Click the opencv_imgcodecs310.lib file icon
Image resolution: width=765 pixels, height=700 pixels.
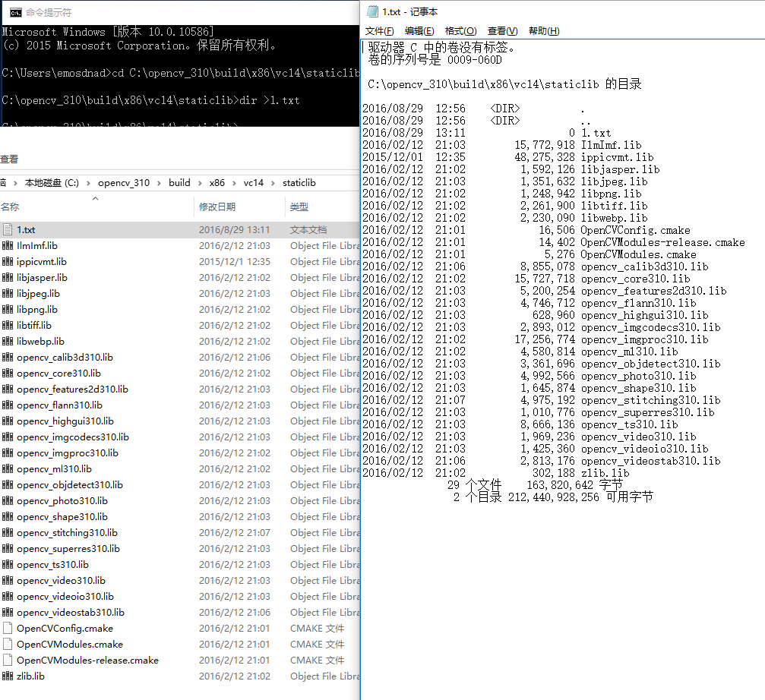8,437
